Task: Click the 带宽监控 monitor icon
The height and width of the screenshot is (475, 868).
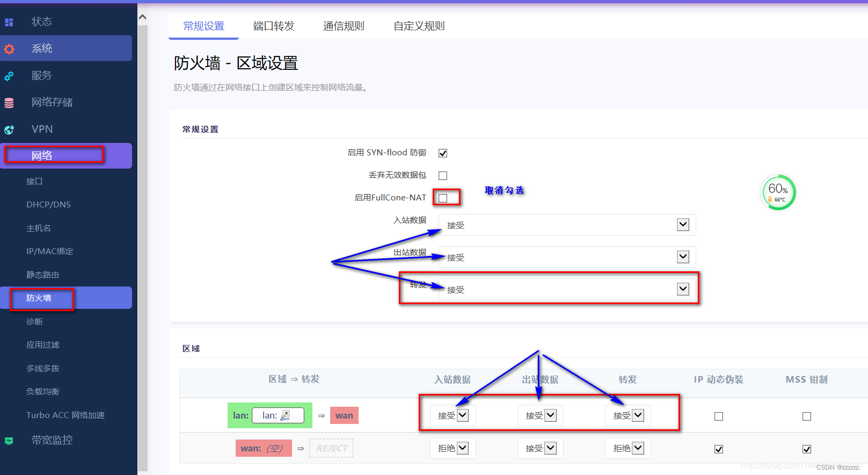Action: tap(9, 441)
